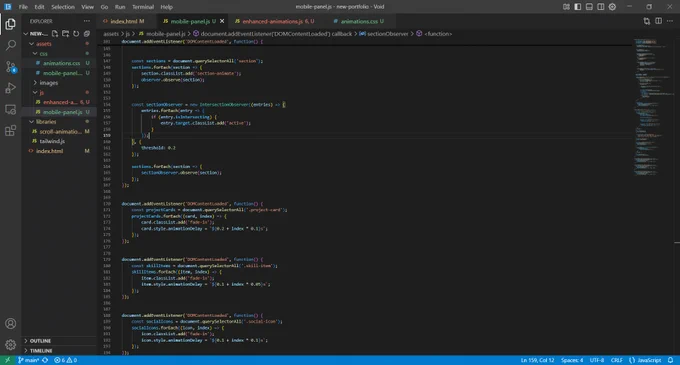Click UTF-8 encoding in status bar
The width and height of the screenshot is (680, 365).
tap(597, 360)
